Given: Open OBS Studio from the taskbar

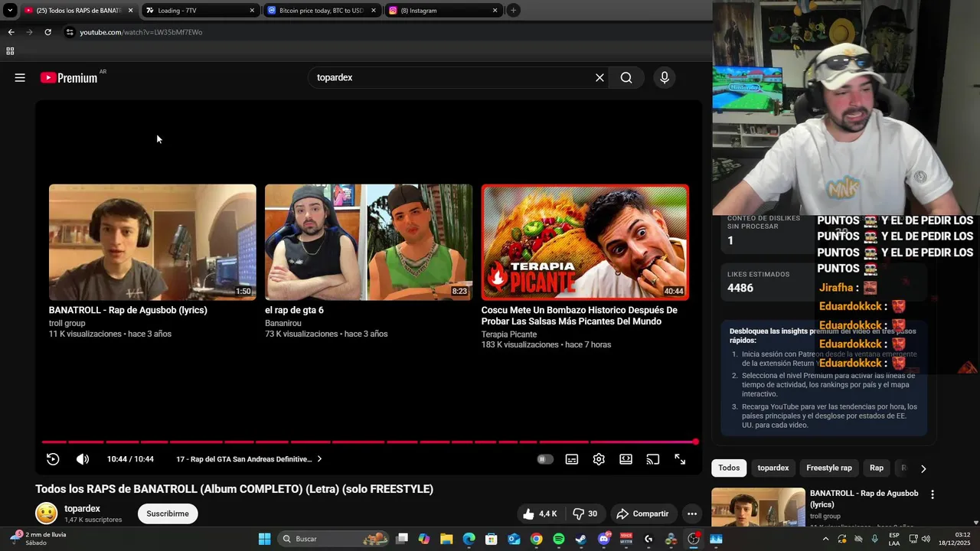Looking at the screenshot, I should [693, 539].
